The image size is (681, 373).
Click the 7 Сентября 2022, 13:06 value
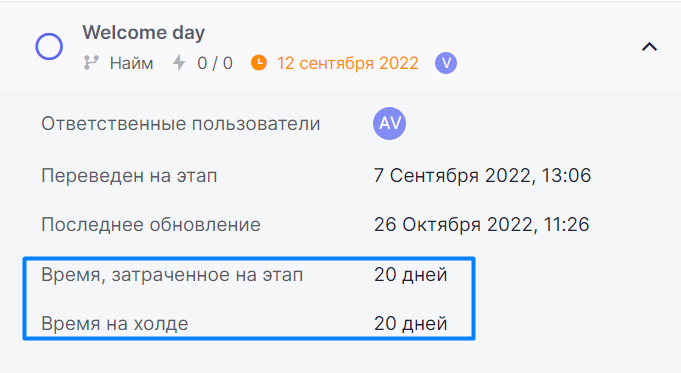483,176
